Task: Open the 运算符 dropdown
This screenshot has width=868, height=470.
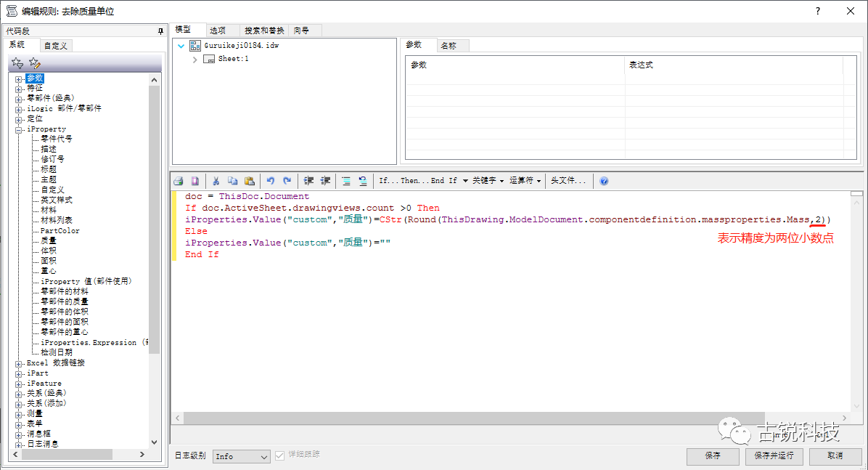Action: (x=539, y=181)
